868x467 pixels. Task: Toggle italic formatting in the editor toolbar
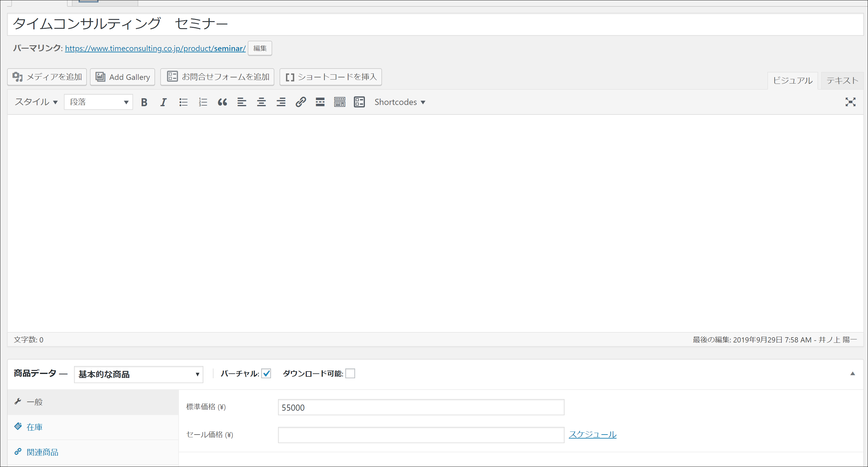point(163,102)
